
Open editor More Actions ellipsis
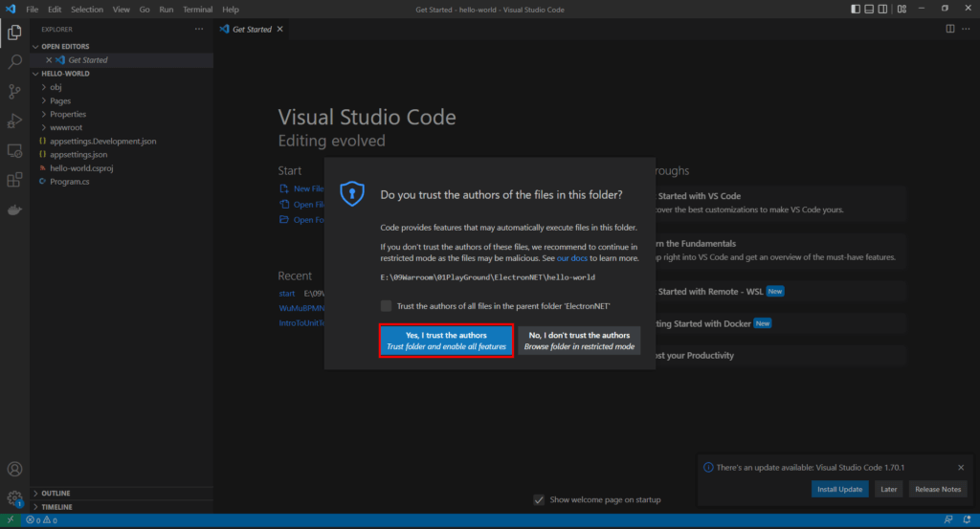point(966,29)
